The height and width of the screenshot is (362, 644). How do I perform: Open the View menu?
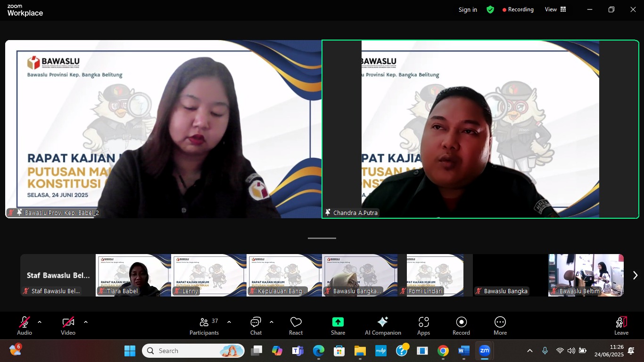pyautogui.click(x=555, y=9)
